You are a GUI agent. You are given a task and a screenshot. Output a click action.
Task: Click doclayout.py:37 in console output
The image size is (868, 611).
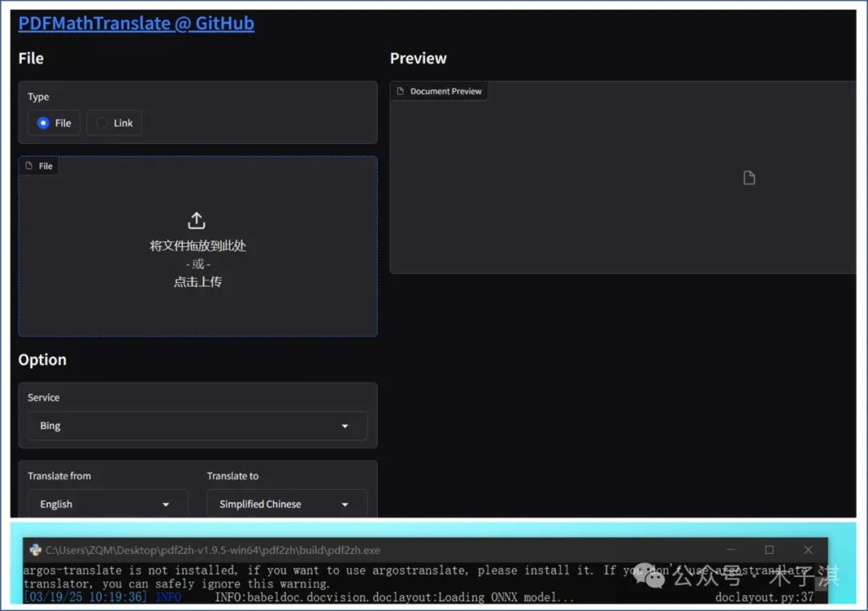pyautogui.click(x=764, y=597)
